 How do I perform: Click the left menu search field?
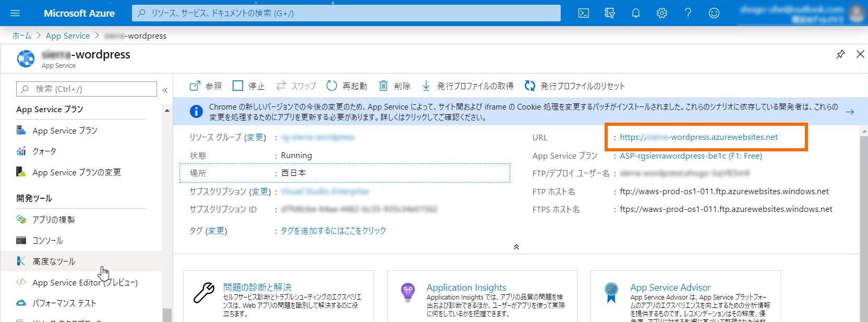[x=87, y=89]
